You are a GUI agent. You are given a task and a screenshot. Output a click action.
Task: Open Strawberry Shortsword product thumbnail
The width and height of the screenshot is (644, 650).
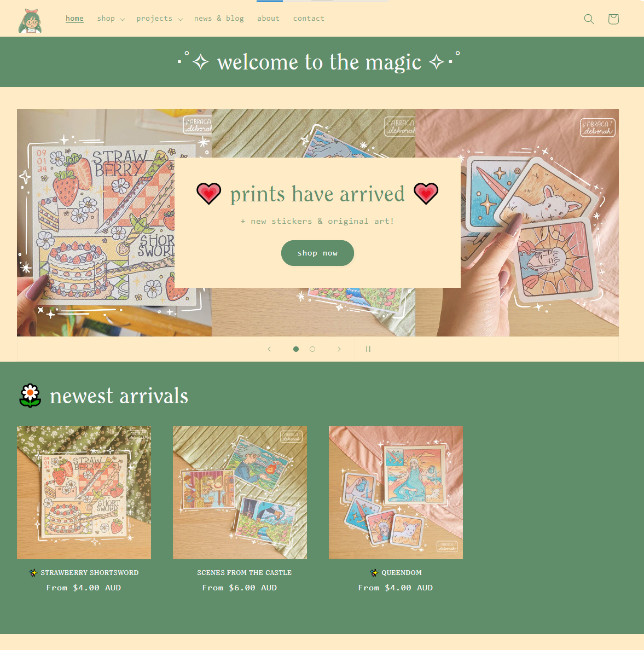pyautogui.click(x=84, y=492)
